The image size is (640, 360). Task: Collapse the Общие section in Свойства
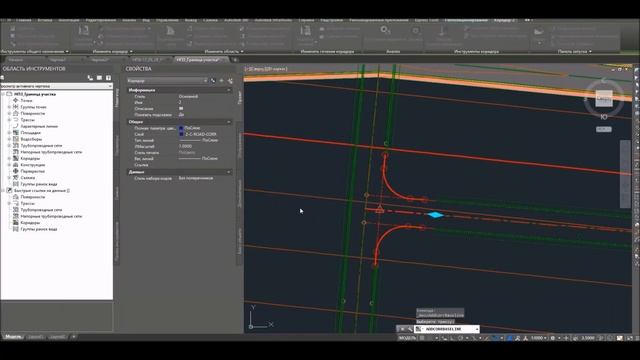[229, 122]
